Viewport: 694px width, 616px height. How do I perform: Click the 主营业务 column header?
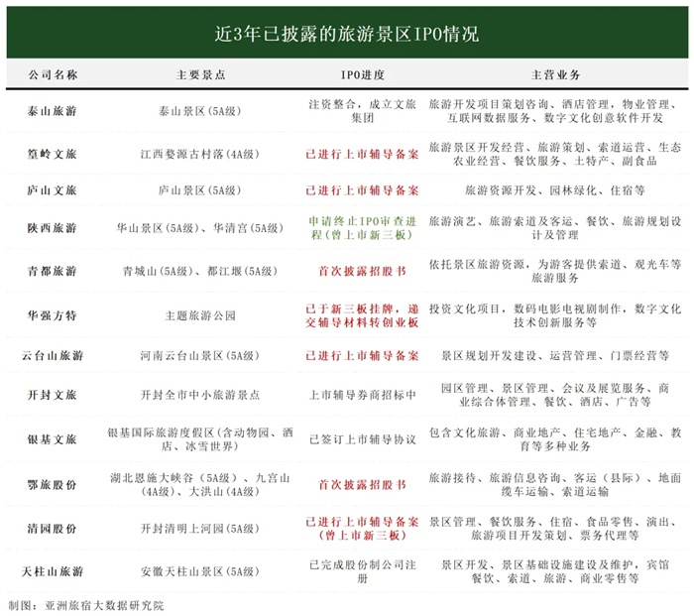coord(555,74)
